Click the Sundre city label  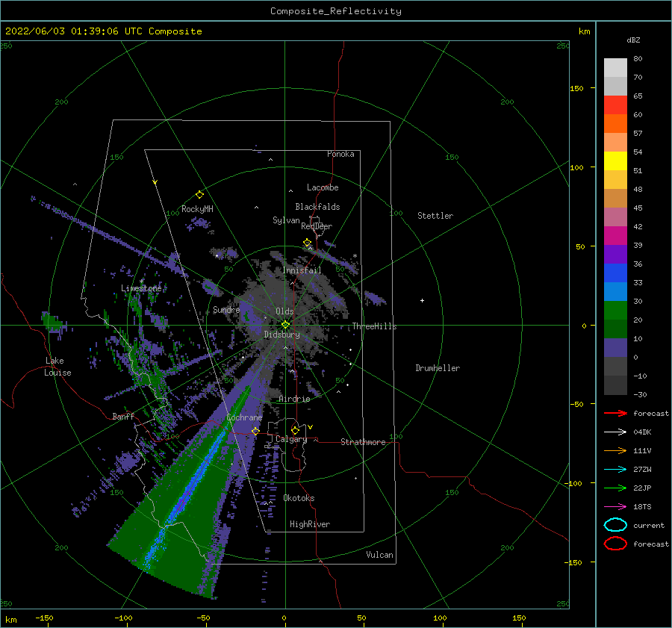[x=226, y=309]
